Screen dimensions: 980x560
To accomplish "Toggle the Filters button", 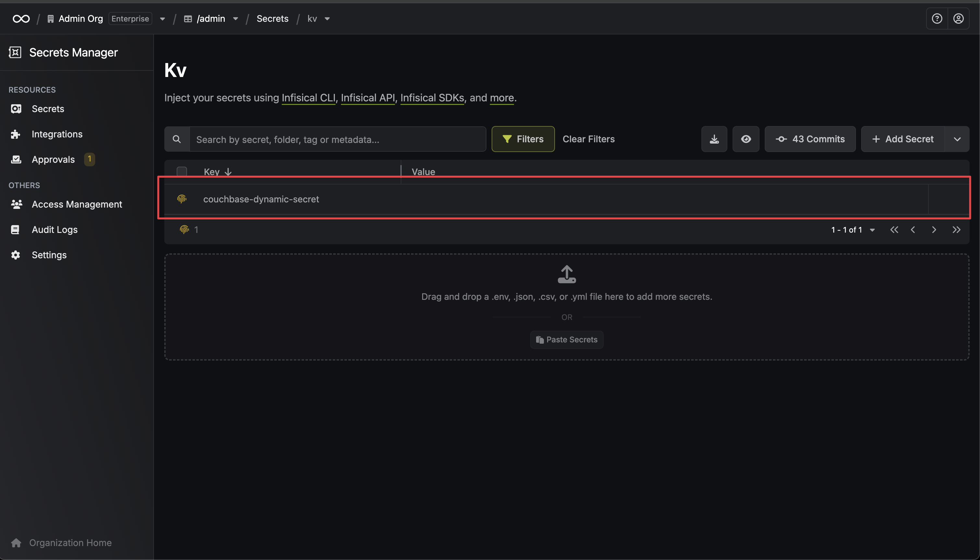I will (x=523, y=139).
